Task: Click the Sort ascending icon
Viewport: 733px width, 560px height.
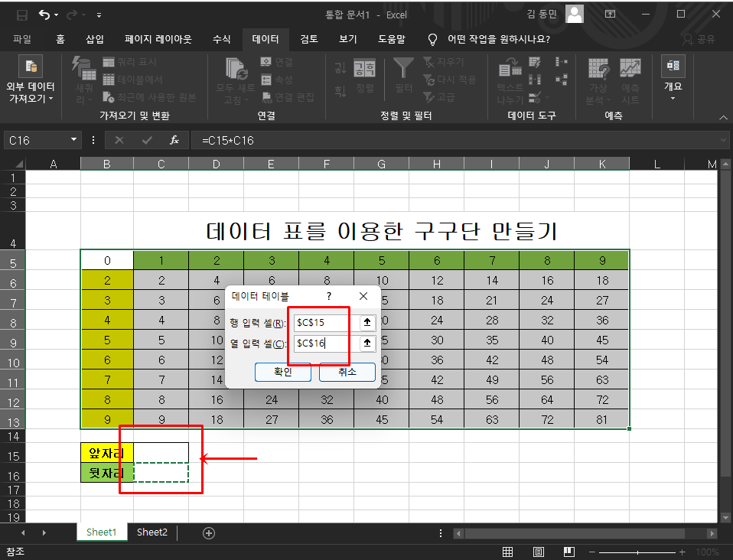Action: 340,69
